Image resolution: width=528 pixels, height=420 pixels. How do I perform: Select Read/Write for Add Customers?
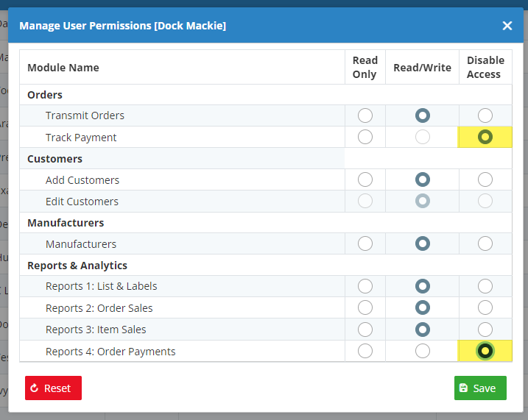pos(422,179)
